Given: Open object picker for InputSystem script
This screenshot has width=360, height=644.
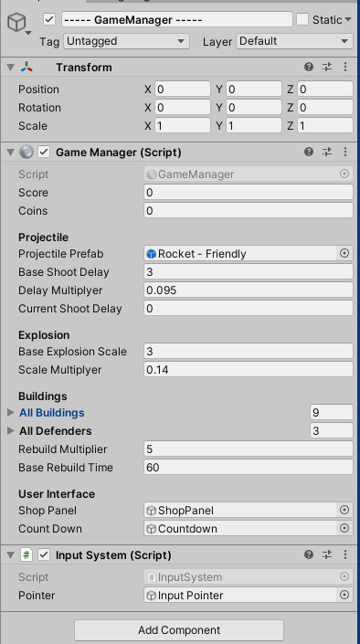Looking at the screenshot, I should tap(344, 577).
